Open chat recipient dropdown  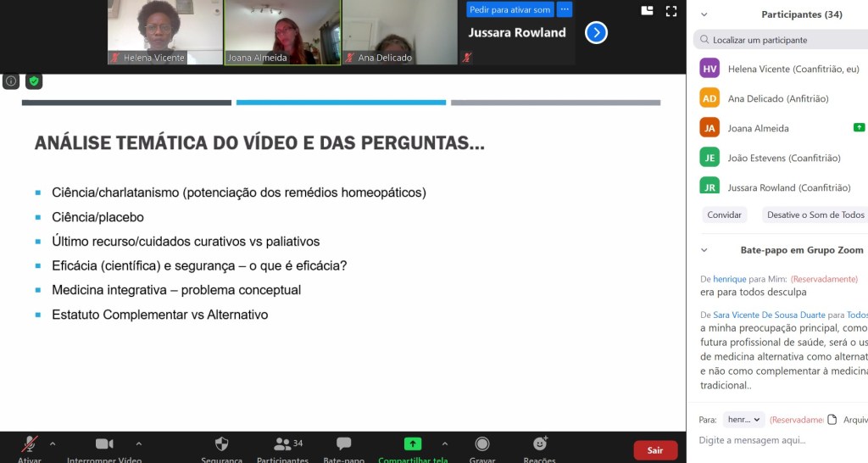(x=743, y=419)
